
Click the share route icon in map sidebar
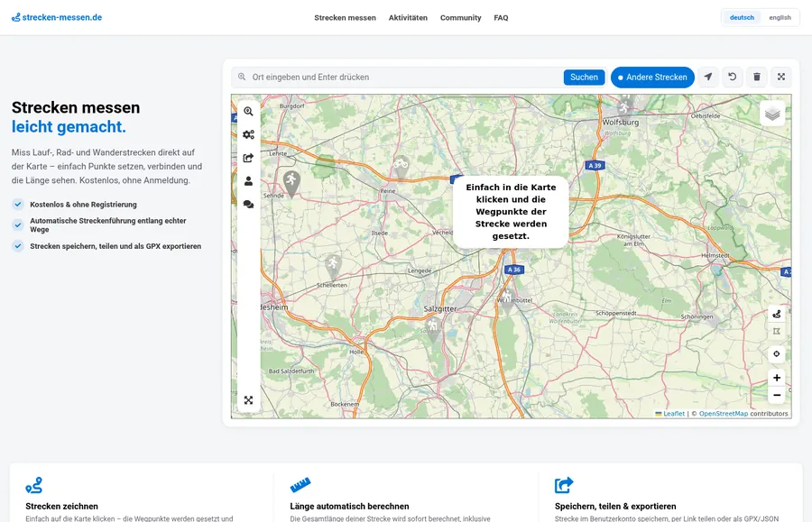pyautogui.click(x=249, y=158)
